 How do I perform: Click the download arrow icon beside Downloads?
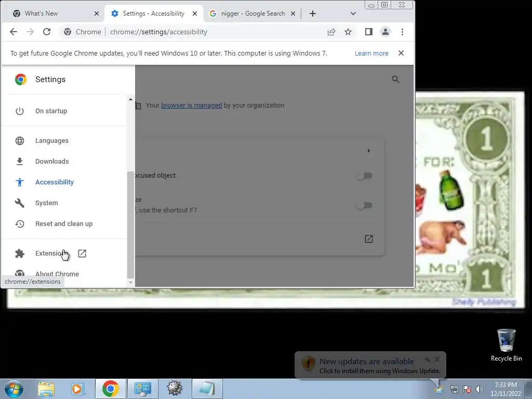(20, 162)
